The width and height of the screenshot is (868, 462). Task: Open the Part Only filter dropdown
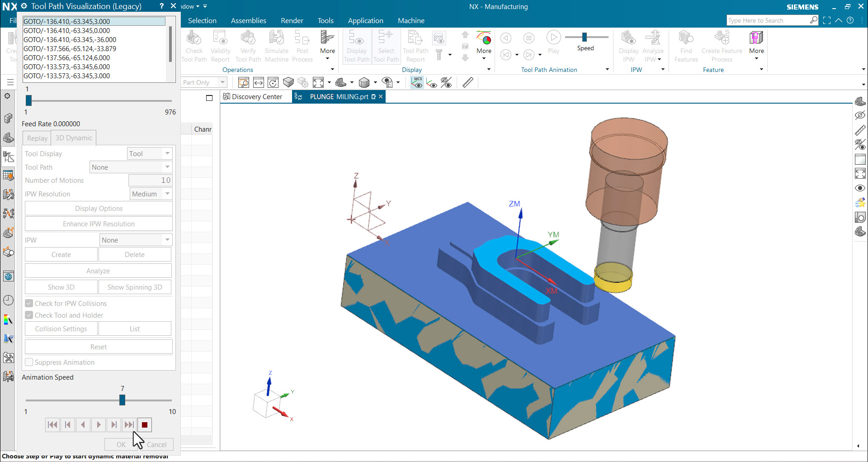(x=221, y=82)
